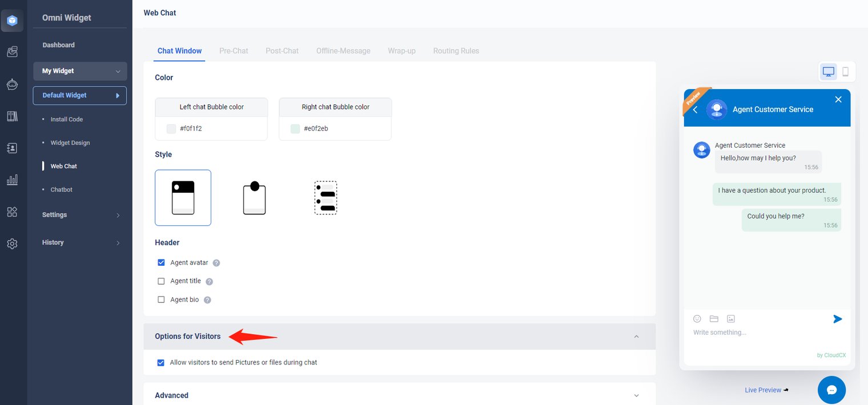Switch to the Routing Rules tab

click(456, 51)
